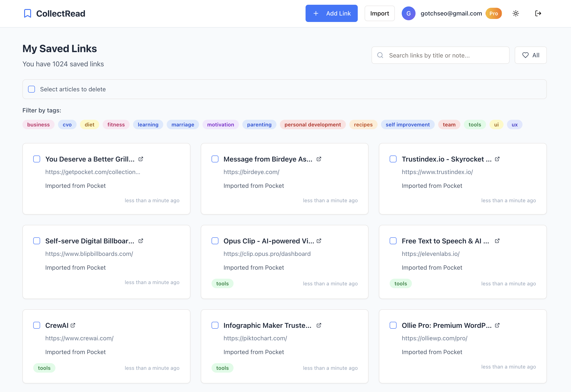
Task: Tick the Select articles to delete checkbox
Action: coord(31,89)
